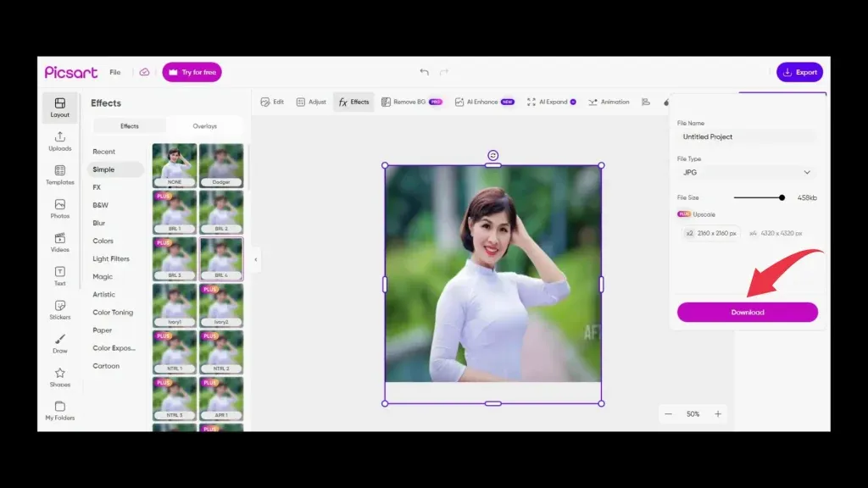Select the B&W effects category
This screenshot has height=488, width=868.
101,205
